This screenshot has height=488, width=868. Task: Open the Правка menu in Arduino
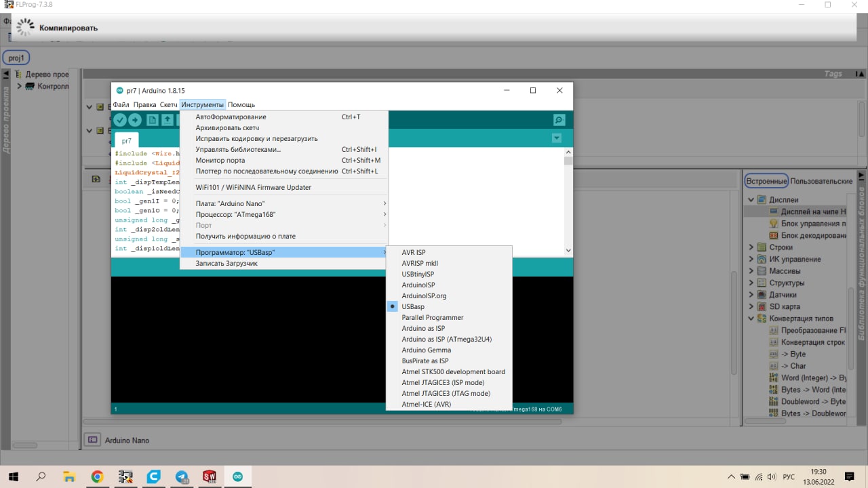point(144,105)
